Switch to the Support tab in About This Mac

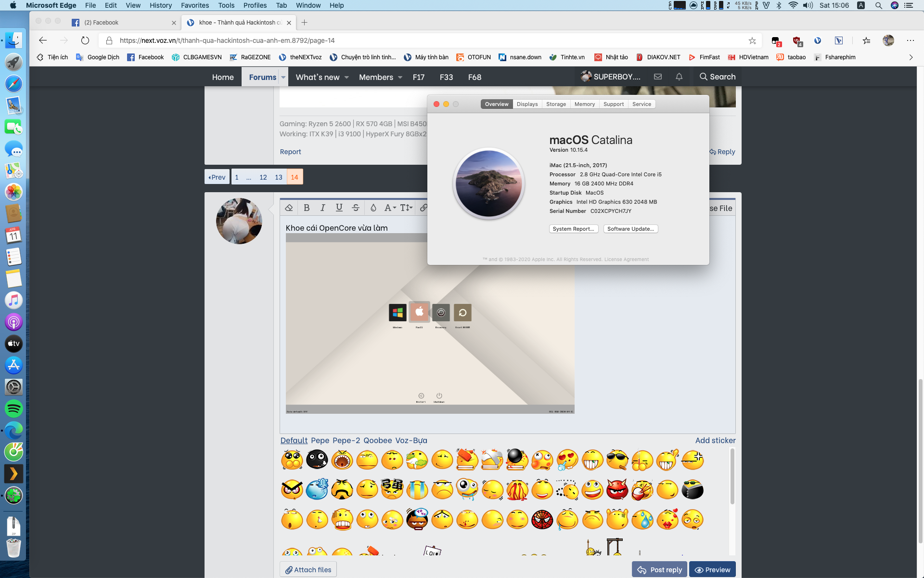(x=614, y=104)
